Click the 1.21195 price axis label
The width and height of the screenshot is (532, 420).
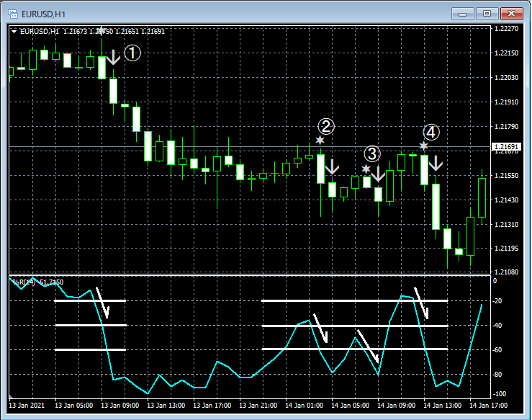click(507, 249)
